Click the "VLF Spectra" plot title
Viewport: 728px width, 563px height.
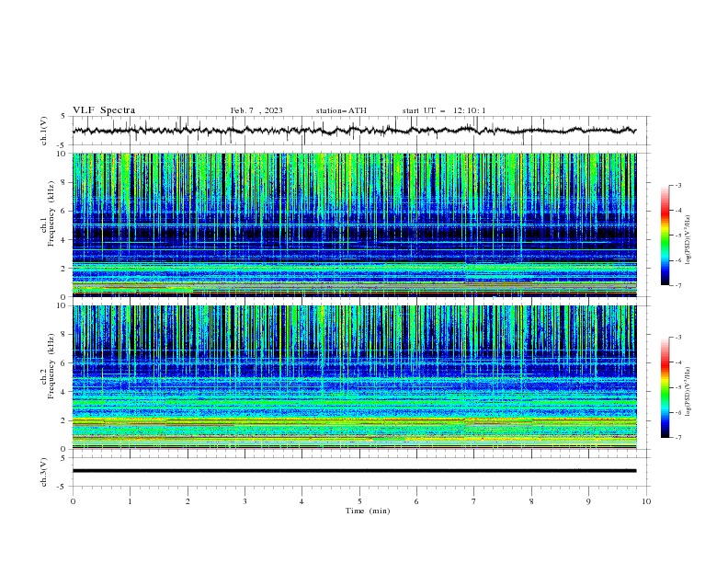pyautogui.click(x=104, y=110)
